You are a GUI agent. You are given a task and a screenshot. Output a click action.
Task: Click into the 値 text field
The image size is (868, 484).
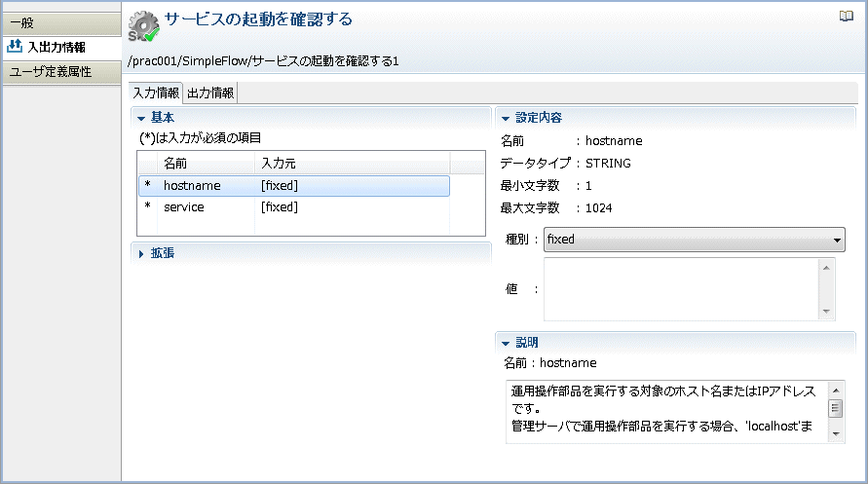(682, 289)
